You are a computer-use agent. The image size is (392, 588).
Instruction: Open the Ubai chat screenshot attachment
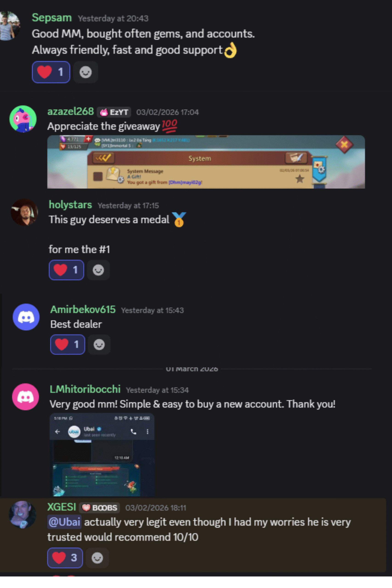point(102,455)
